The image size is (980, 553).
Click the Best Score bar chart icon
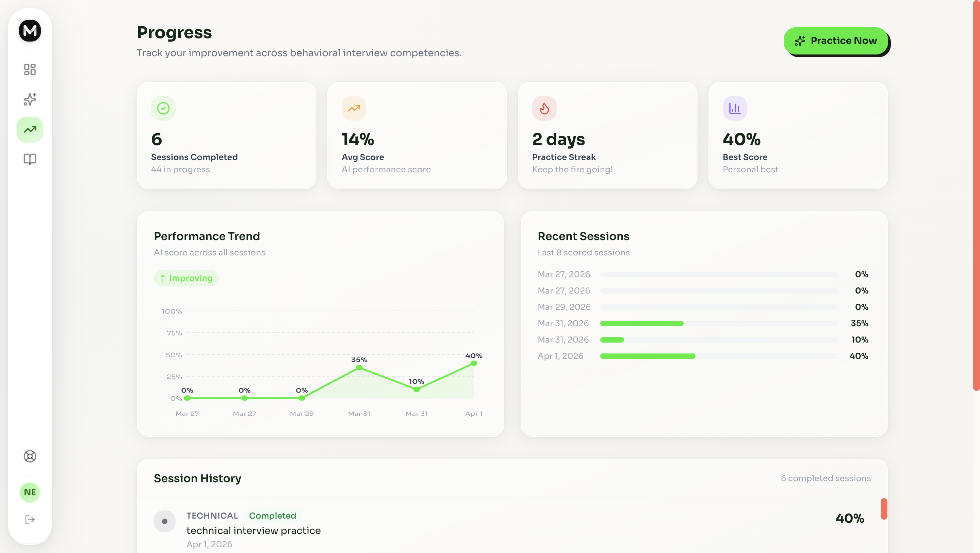click(x=734, y=109)
